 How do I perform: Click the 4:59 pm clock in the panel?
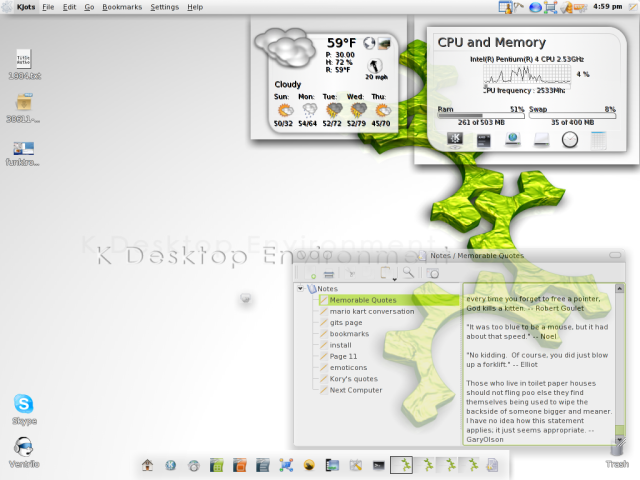click(x=607, y=7)
